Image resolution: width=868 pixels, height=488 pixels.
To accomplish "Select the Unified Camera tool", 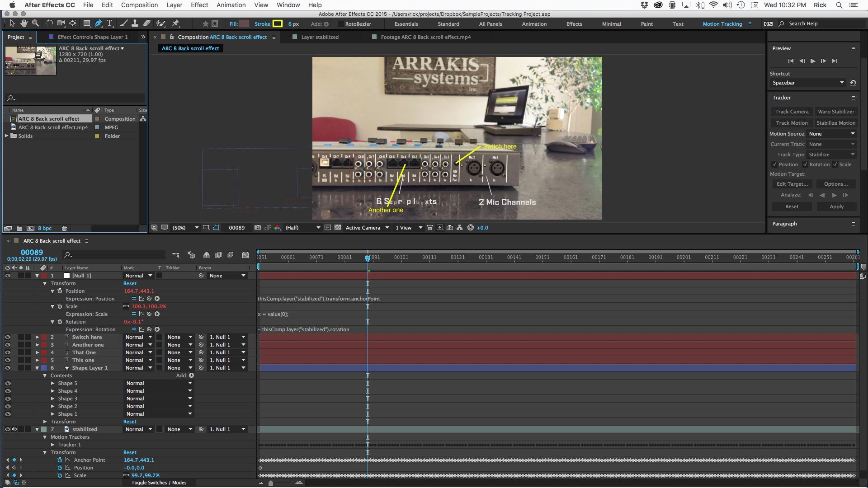I will (61, 23).
